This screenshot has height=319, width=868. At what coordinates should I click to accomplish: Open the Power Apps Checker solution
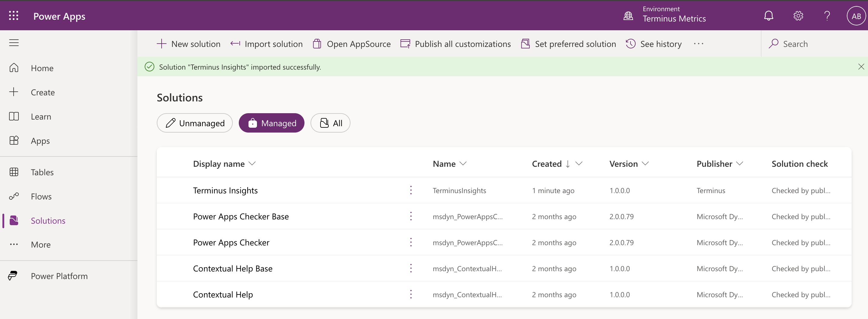[231, 242]
